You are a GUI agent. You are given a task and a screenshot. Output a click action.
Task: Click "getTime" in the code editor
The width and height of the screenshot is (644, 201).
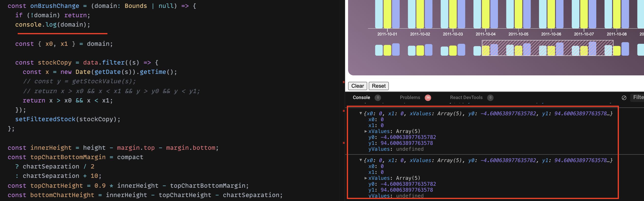pos(153,72)
